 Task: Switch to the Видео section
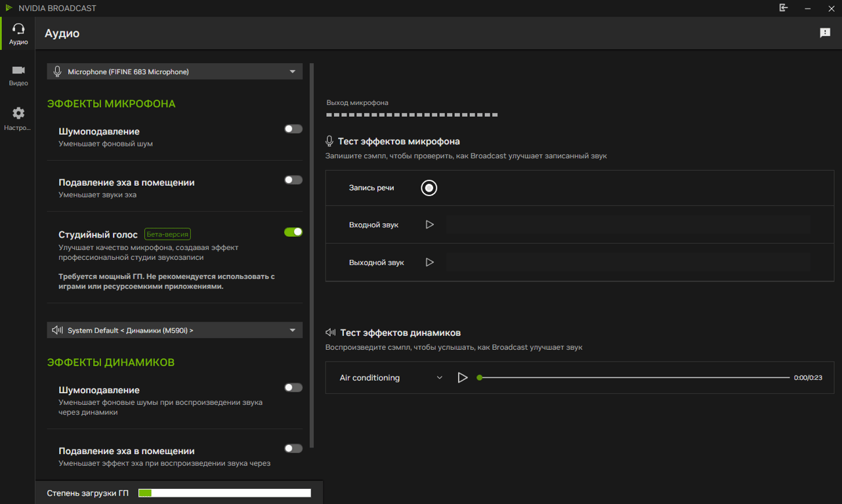click(x=18, y=73)
